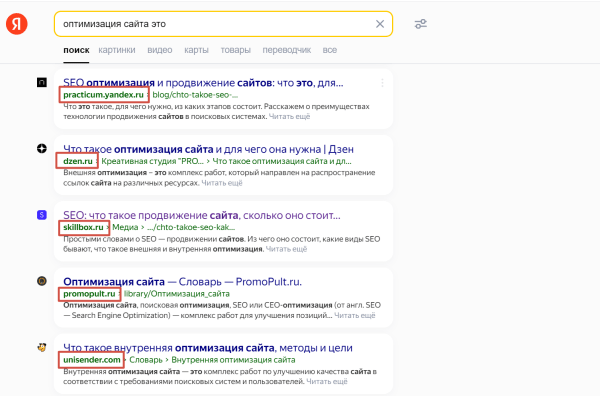Focus the search box with оптимизация сайта это
This screenshot has height=396, width=600.
(x=223, y=24)
